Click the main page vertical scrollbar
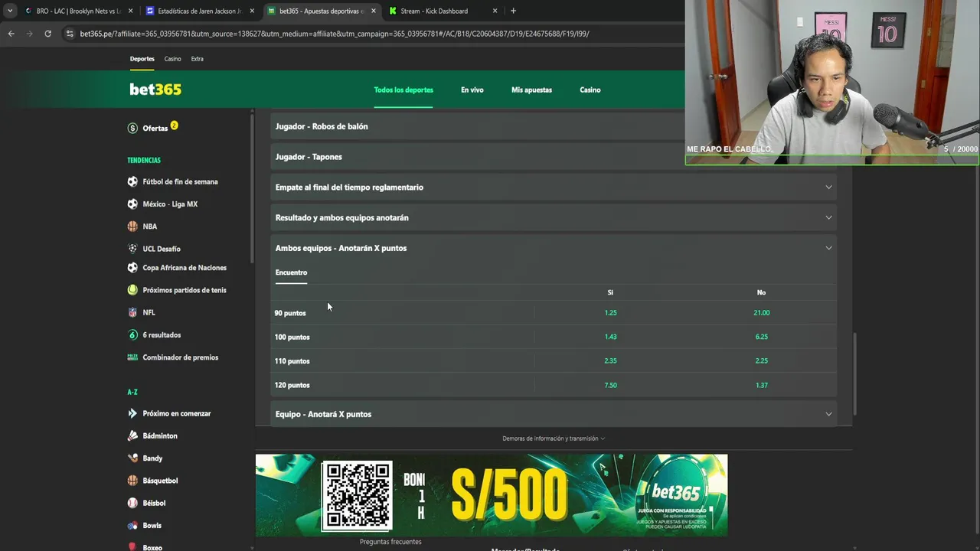Image resolution: width=980 pixels, height=551 pixels. [854, 375]
